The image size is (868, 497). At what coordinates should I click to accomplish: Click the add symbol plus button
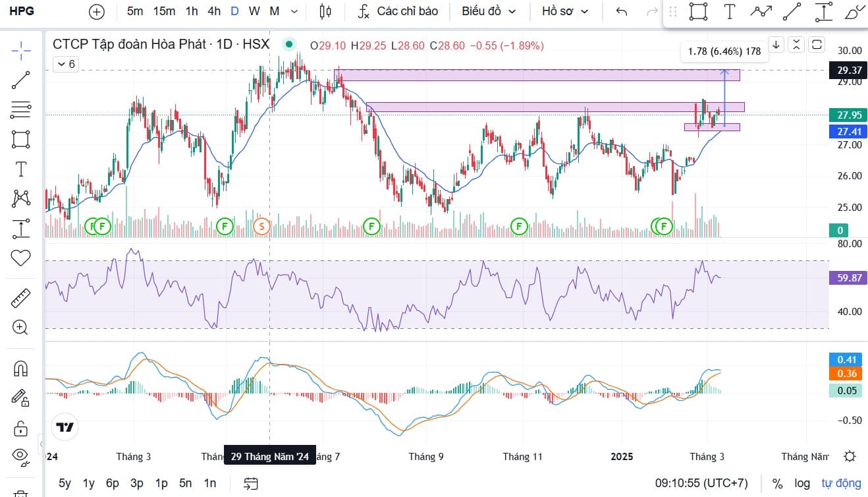pos(97,11)
